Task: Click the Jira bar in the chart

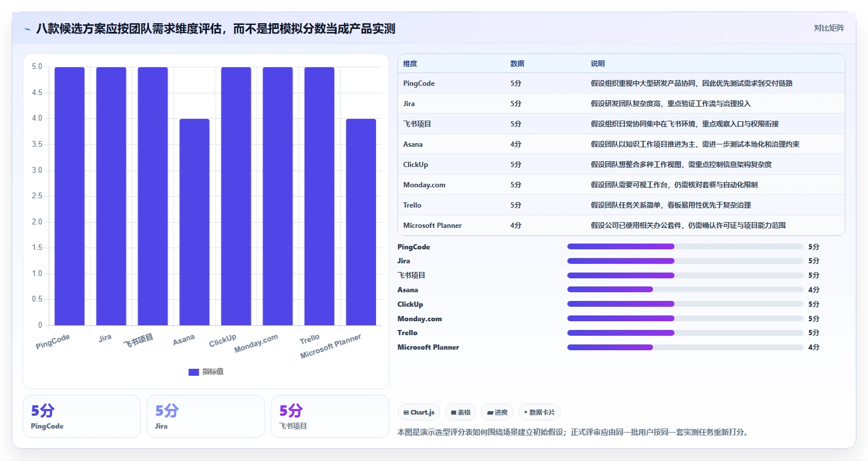Action: coord(111,196)
